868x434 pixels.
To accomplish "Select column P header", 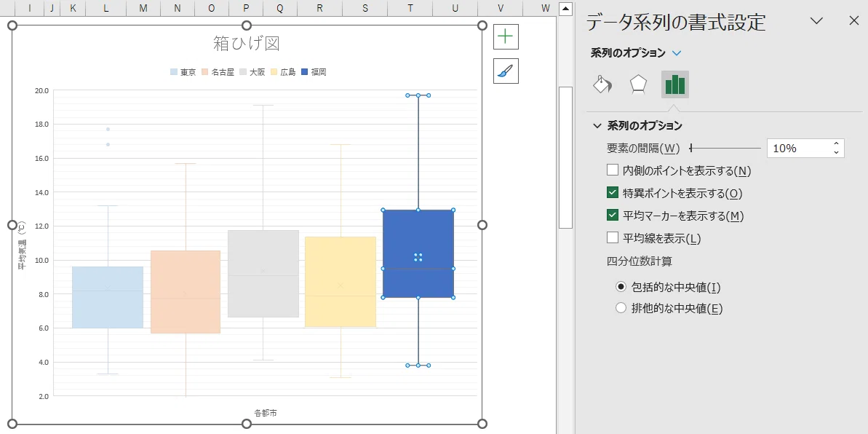I will [x=246, y=8].
